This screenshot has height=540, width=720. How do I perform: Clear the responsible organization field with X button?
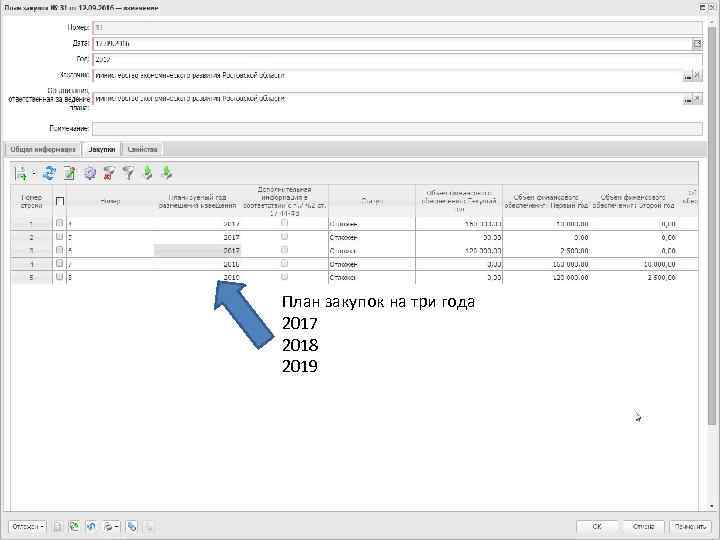(698, 99)
